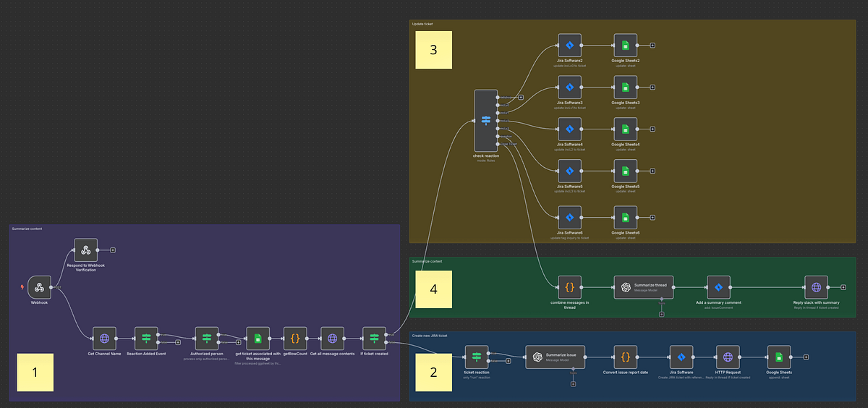Add tool to Summarize thread node
The height and width of the screenshot is (408, 868).
(661, 315)
